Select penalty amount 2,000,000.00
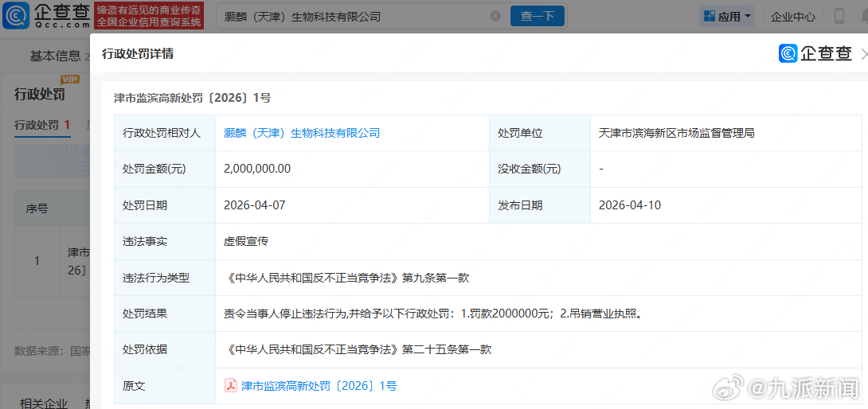The image size is (868, 409). click(x=257, y=169)
